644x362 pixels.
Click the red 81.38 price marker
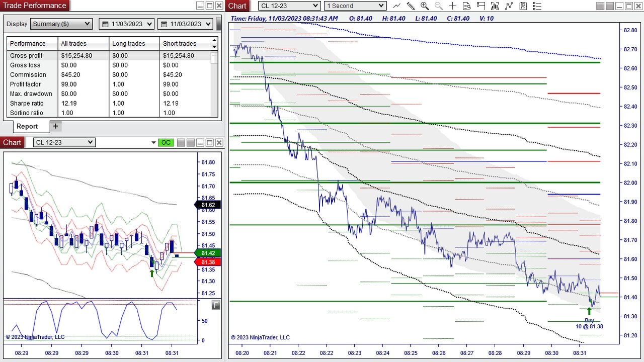(206, 262)
